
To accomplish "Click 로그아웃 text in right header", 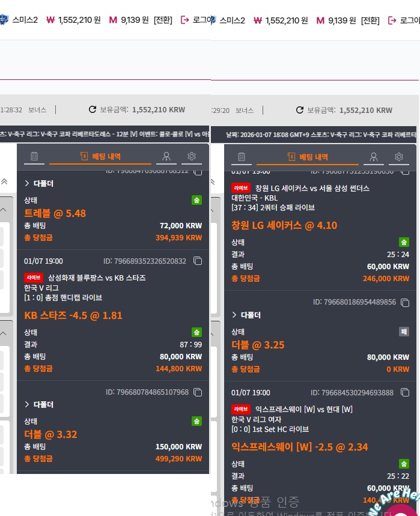I will tap(410, 21).
